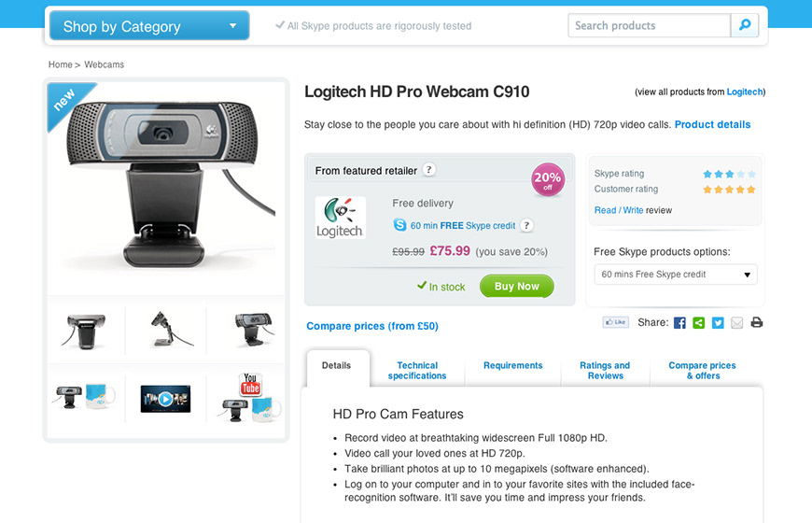Click the Buy Now button
Image resolution: width=812 pixels, height=523 pixels.
517,286
